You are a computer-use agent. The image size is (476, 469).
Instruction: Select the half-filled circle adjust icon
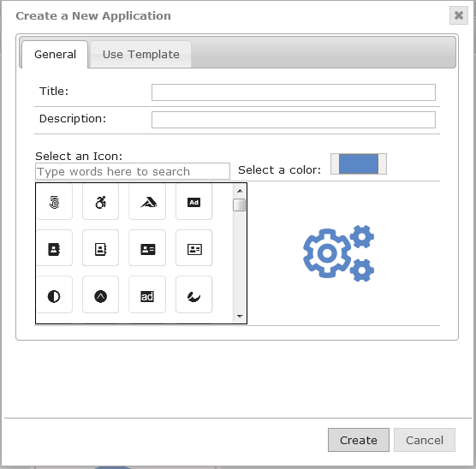pyautogui.click(x=54, y=295)
